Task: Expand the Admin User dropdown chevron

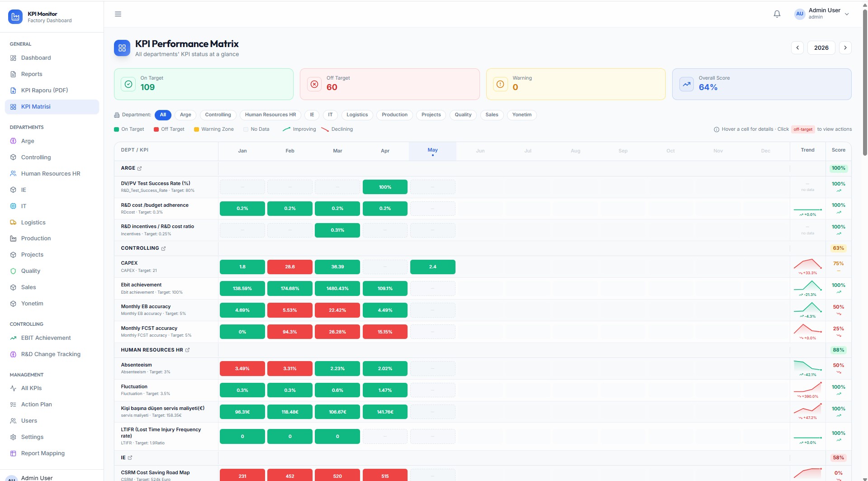Action: coord(847,14)
